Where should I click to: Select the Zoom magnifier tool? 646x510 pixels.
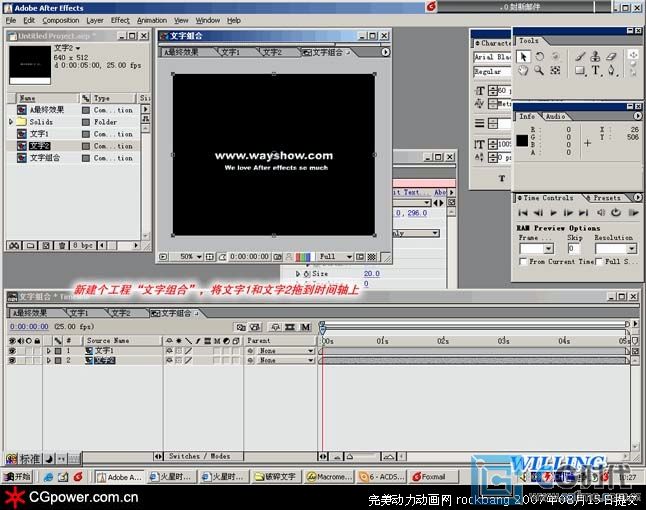[539, 70]
